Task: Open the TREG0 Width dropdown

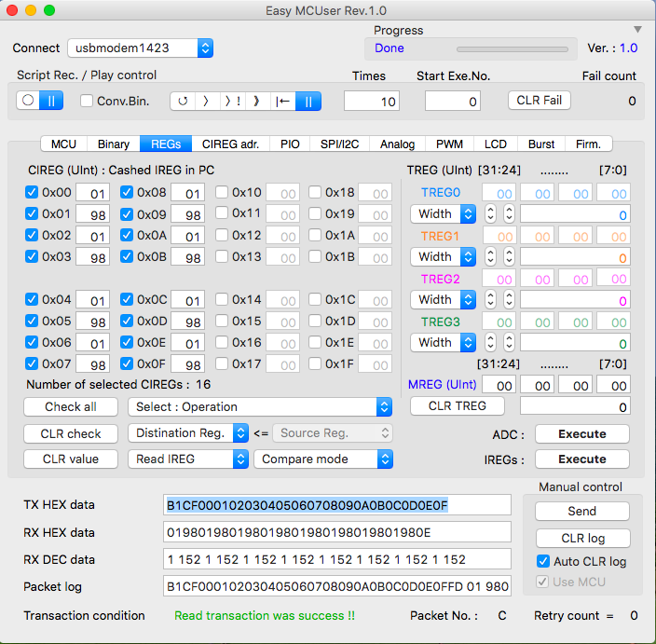Action: [x=443, y=213]
